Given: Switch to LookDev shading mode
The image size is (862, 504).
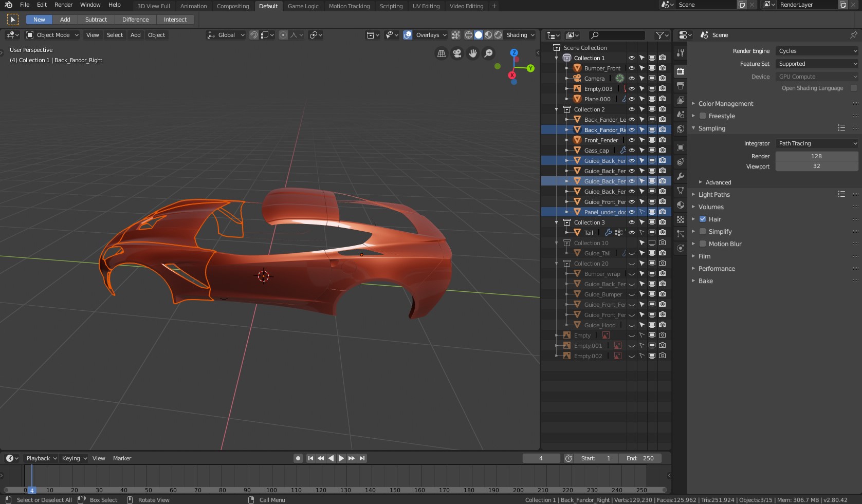Looking at the screenshot, I should pyautogui.click(x=488, y=35).
